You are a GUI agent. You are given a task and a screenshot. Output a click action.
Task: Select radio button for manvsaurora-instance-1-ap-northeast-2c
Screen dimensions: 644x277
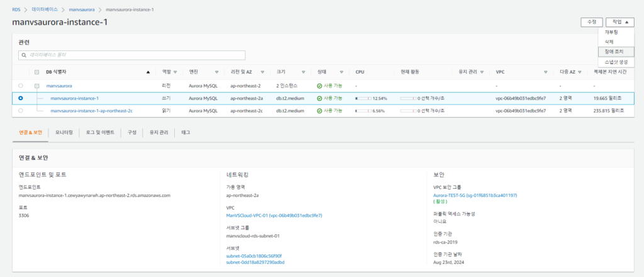[x=21, y=111]
